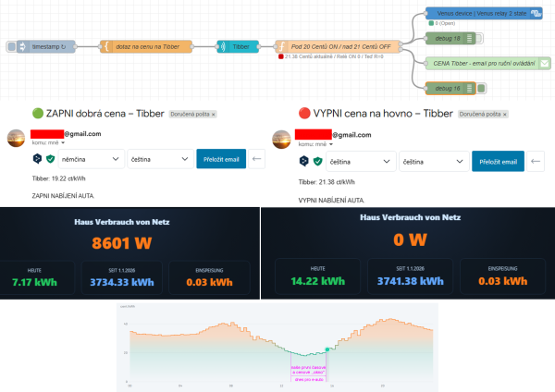Click sender avatar in the VYPNI email
555x392 pixels.
281,140
